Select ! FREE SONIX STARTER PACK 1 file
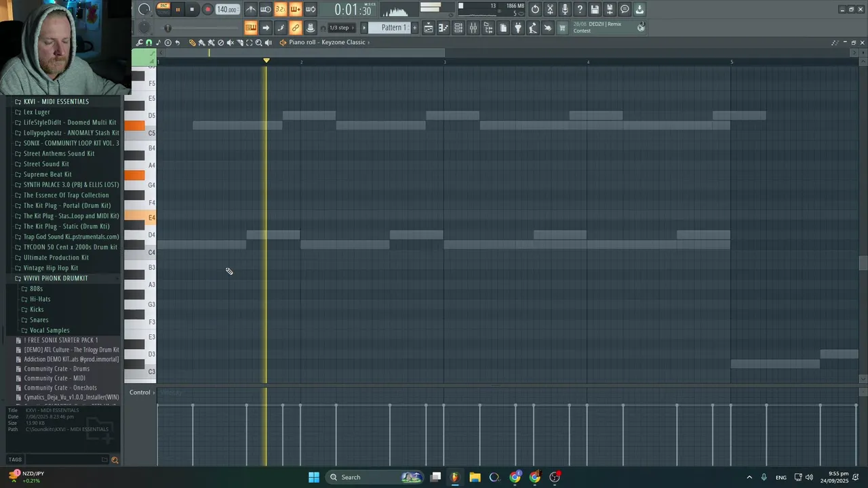This screenshot has width=868, height=488. tap(61, 340)
